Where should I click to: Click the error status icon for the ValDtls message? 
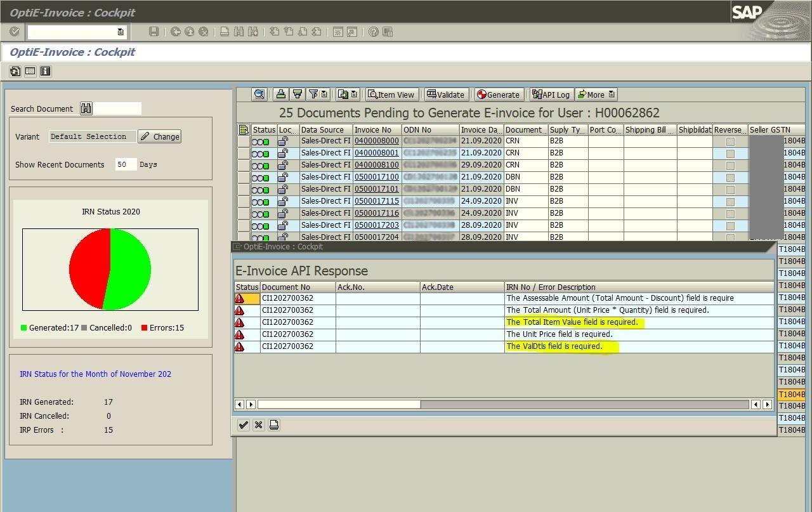[x=239, y=346]
